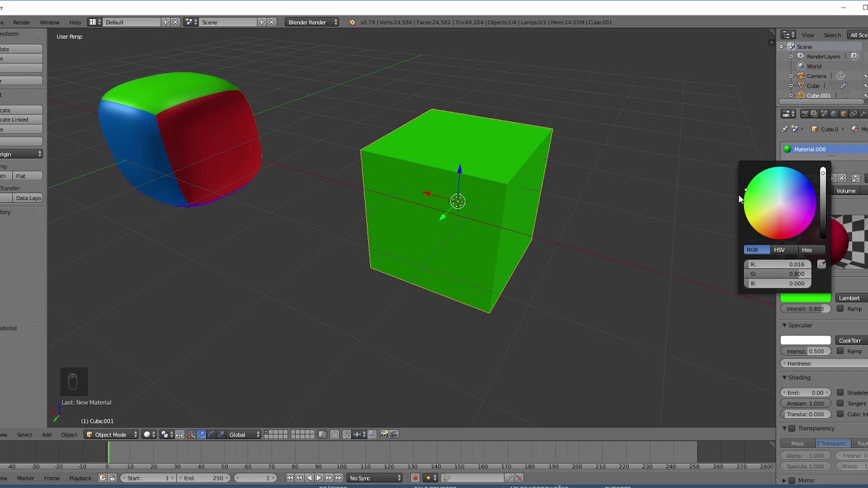Open the Add menu in 3D view header
Screen dimensions: 868x488
[47, 434]
